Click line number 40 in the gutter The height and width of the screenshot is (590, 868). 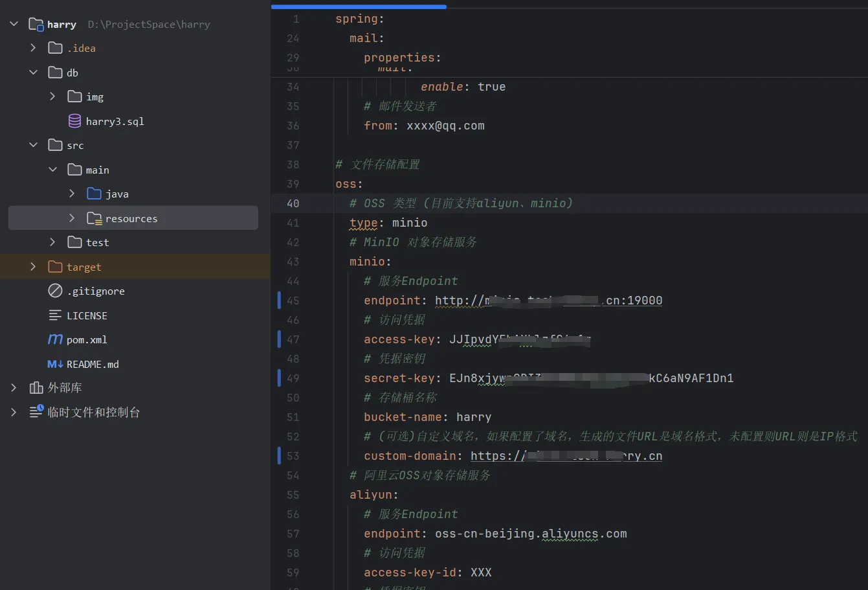click(293, 203)
